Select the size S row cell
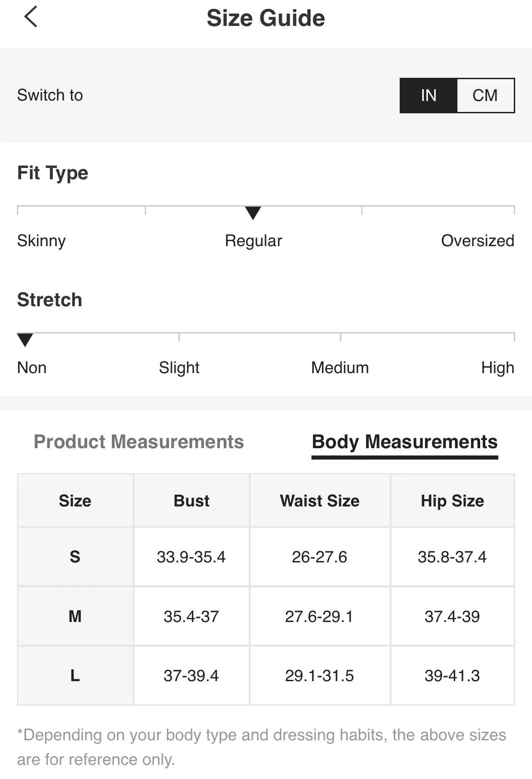Viewport: 532px width, 779px height. tap(75, 556)
